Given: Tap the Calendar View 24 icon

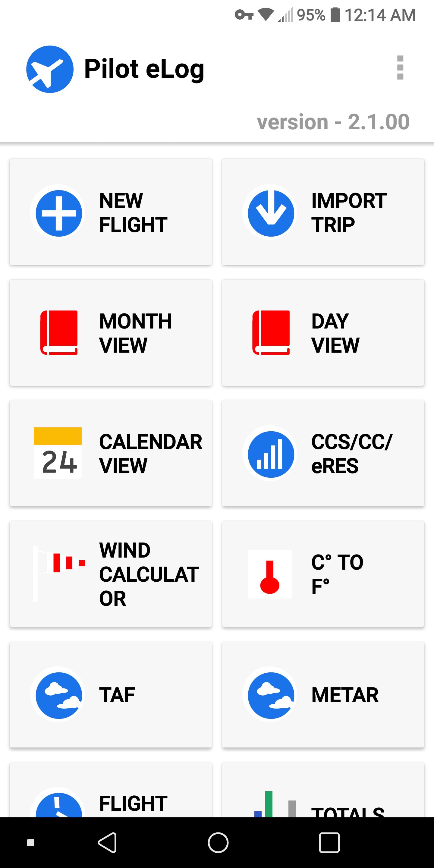Looking at the screenshot, I should pyautogui.click(x=58, y=453).
